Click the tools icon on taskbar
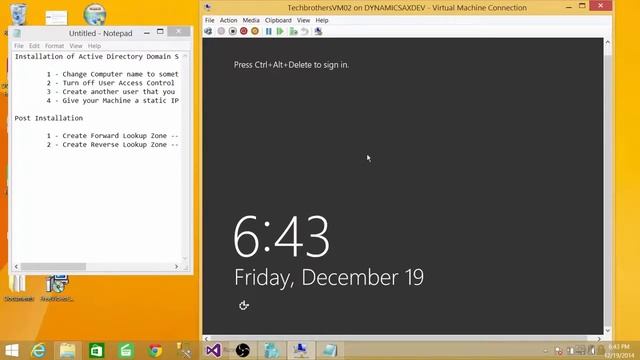The image size is (640, 360). (184, 351)
